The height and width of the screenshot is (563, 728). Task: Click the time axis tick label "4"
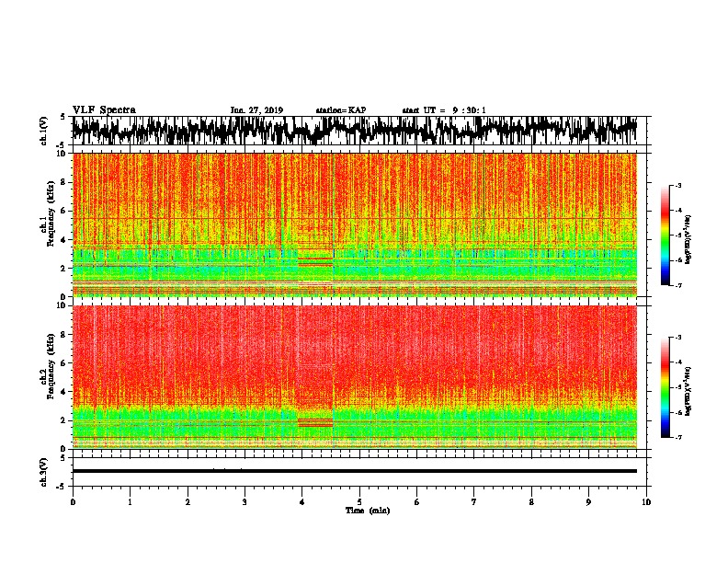click(x=302, y=502)
